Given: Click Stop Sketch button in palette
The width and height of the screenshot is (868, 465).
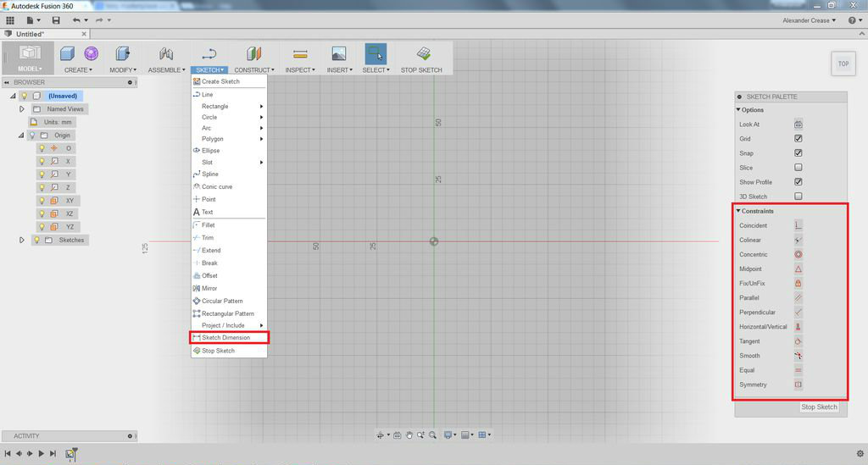Looking at the screenshot, I should point(820,407).
